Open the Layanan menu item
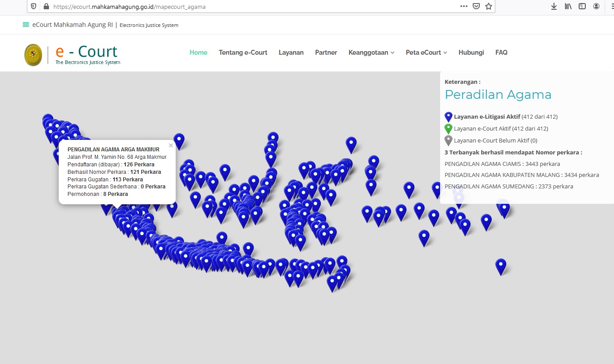 (291, 53)
